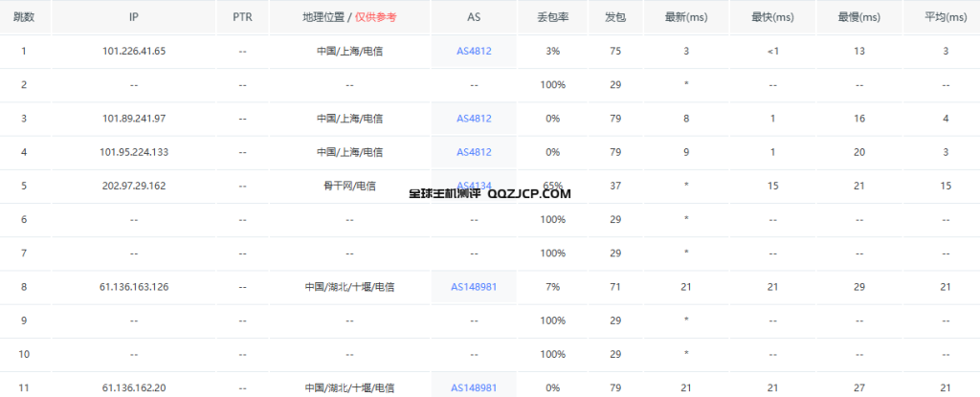Select IP address 101.89.241.97
This screenshot has width=980, height=397.
pos(134,119)
